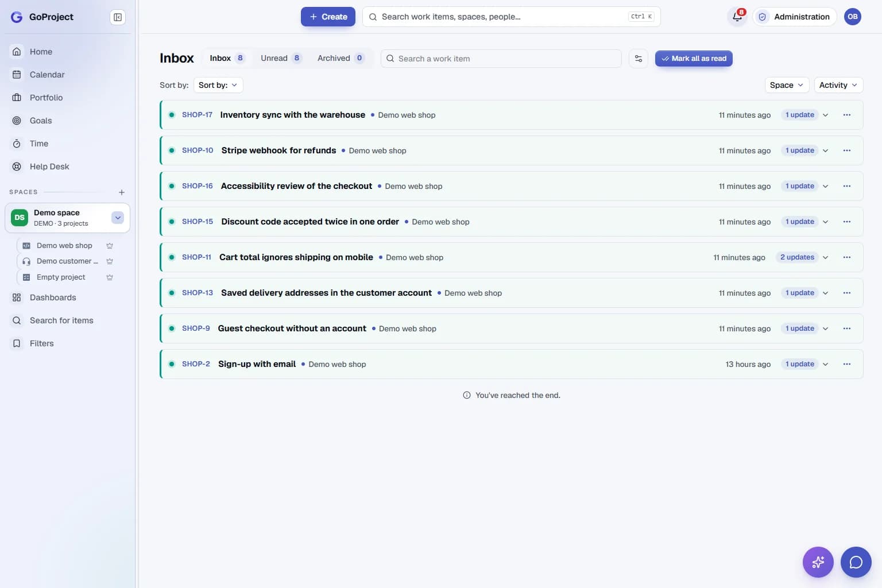Screen dimensions: 882x588
Task: Open inbox filter settings icon
Action: pyautogui.click(x=639, y=59)
